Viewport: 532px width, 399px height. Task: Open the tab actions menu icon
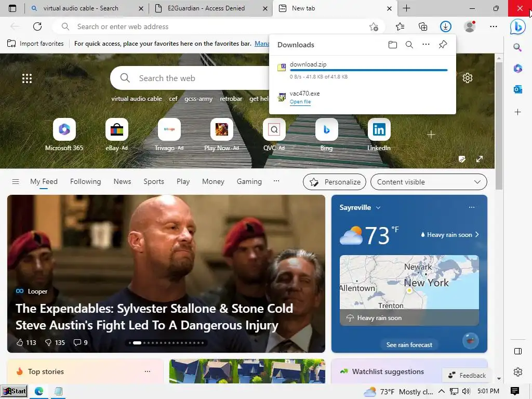coord(12,8)
